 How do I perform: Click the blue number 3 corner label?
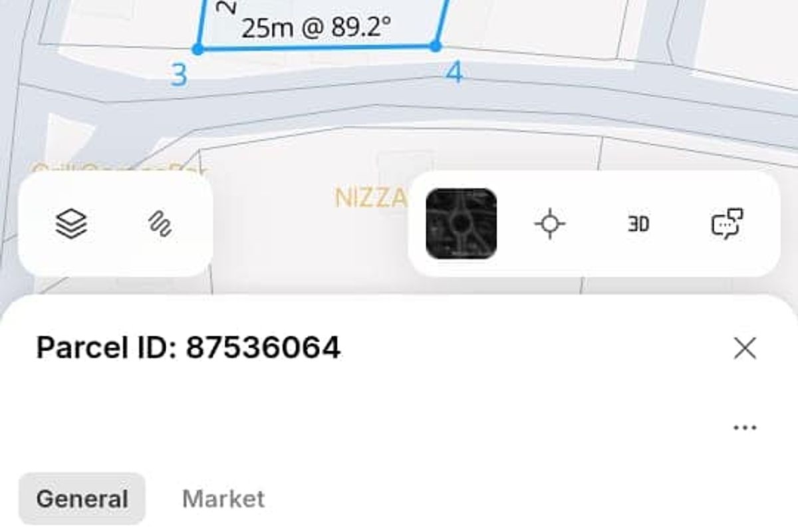[x=179, y=75]
